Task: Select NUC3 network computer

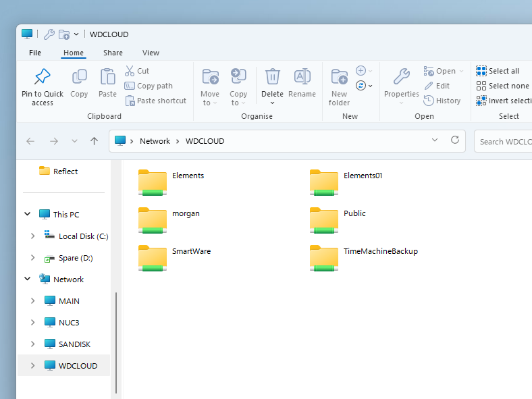Action: [62, 322]
